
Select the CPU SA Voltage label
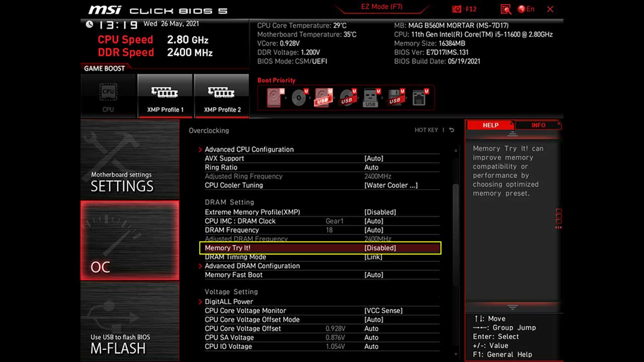pyautogui.click(x=229, y=337)
